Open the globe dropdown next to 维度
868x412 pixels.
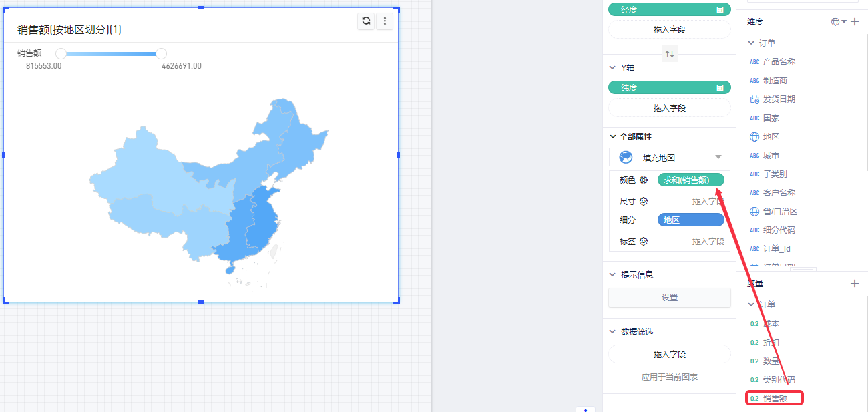(839, 21)
